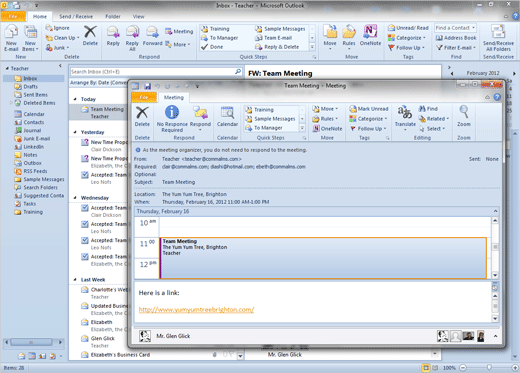Click Find in meeting Editing group

pos(428,109)
